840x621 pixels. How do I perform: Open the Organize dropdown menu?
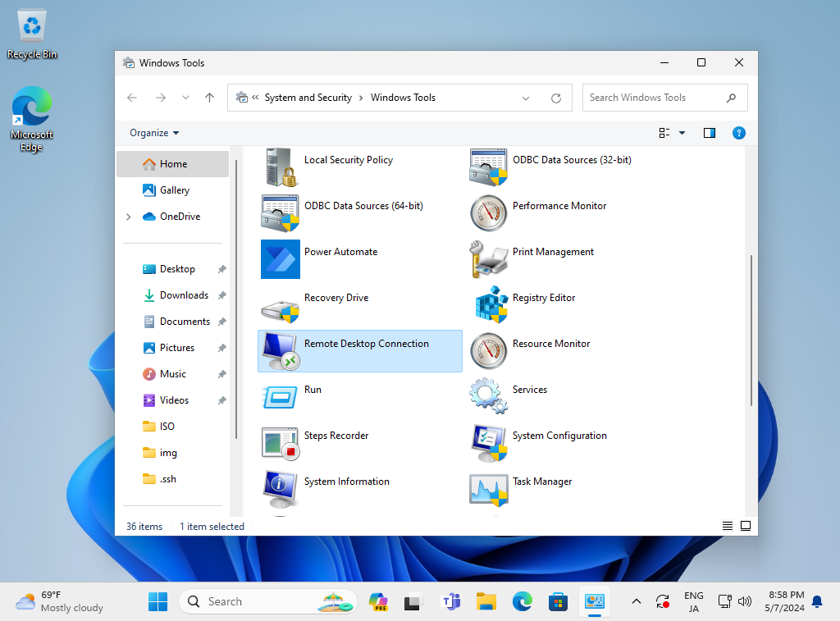coord(154,133)
